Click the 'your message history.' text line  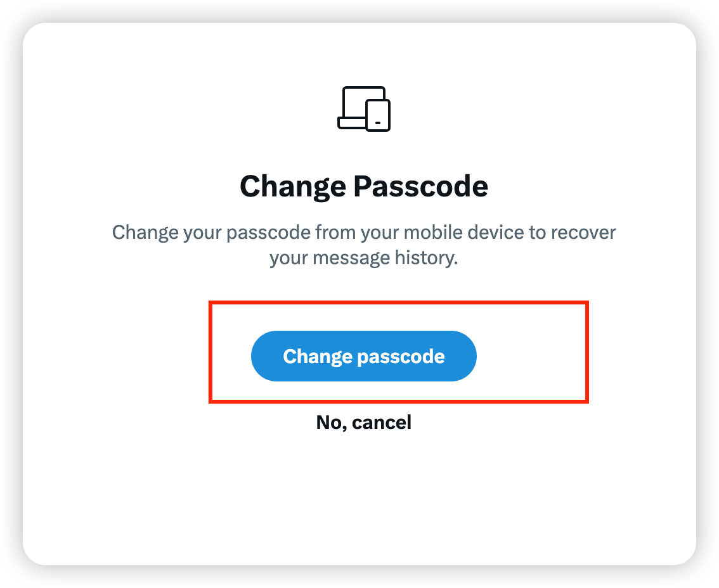pyautogui.click(x=363, y=259)
